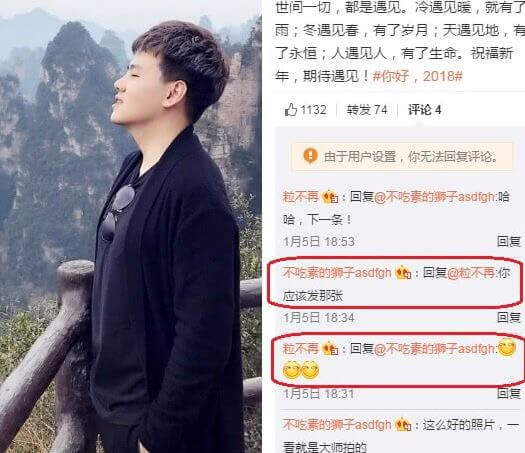Click member badge icon in emoji comment
525x453 pixels.
pos(330,349)
